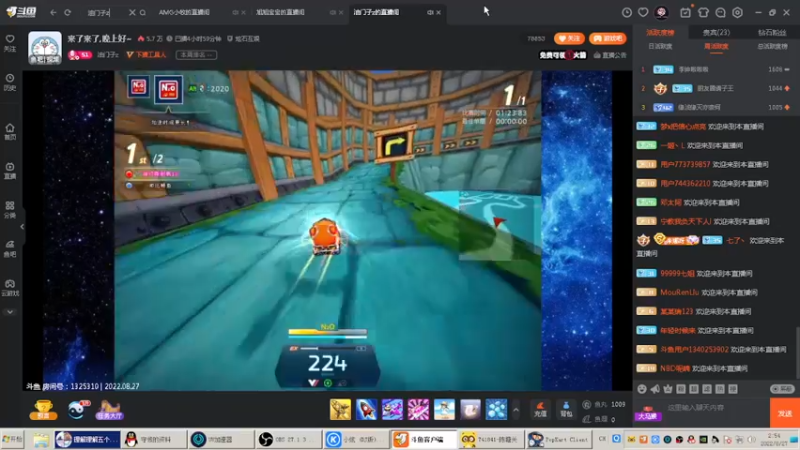Collapse the left panel arrow handle
Screen dimensions: 800x450
22,226
